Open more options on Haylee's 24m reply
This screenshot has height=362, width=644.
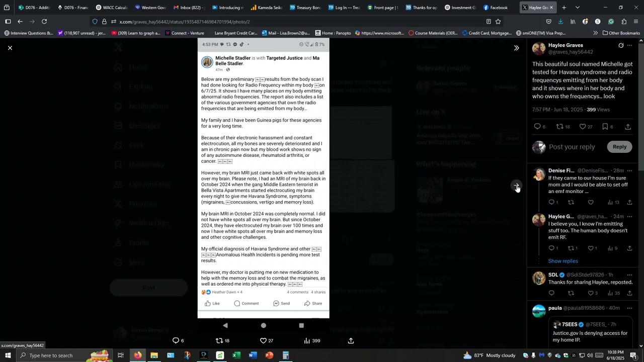(x=629, y=217)
